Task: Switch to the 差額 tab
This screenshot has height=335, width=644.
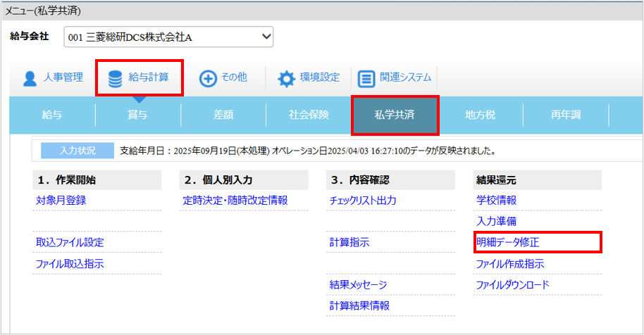Action: (x=223, y=115)
